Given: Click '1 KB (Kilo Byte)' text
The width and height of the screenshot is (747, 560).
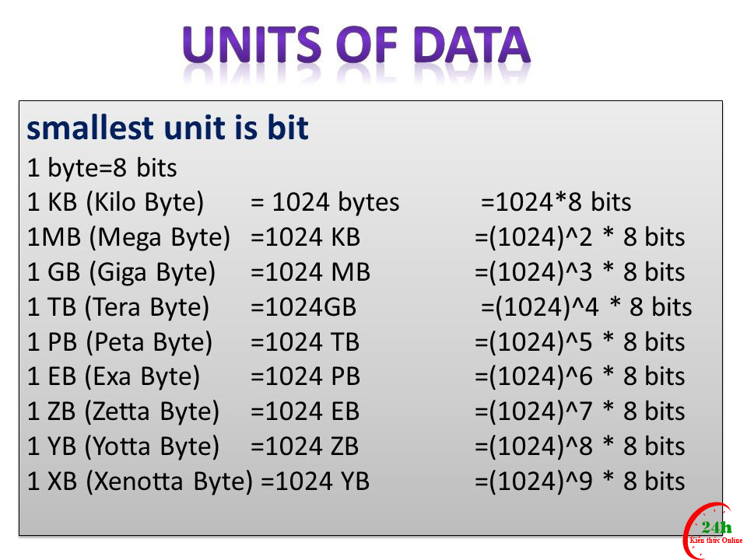Looking at the screenshot, I should click(x=116, y=202).
